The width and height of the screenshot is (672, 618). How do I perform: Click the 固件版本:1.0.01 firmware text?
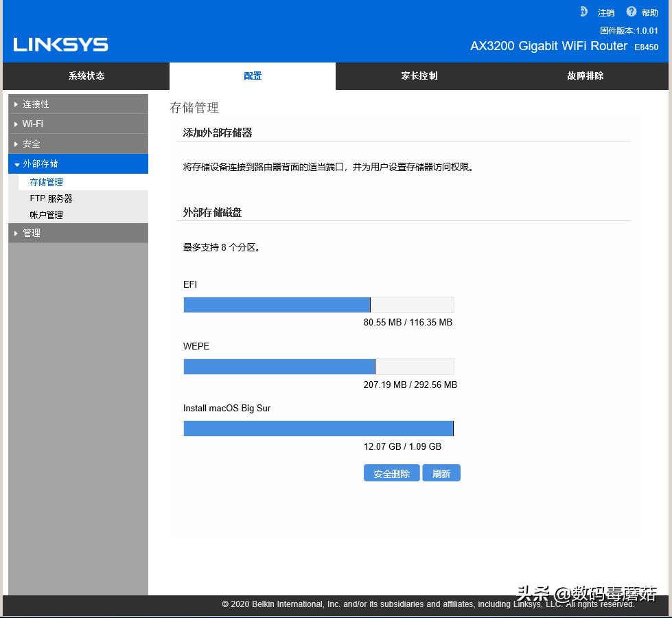click(629, 30)
